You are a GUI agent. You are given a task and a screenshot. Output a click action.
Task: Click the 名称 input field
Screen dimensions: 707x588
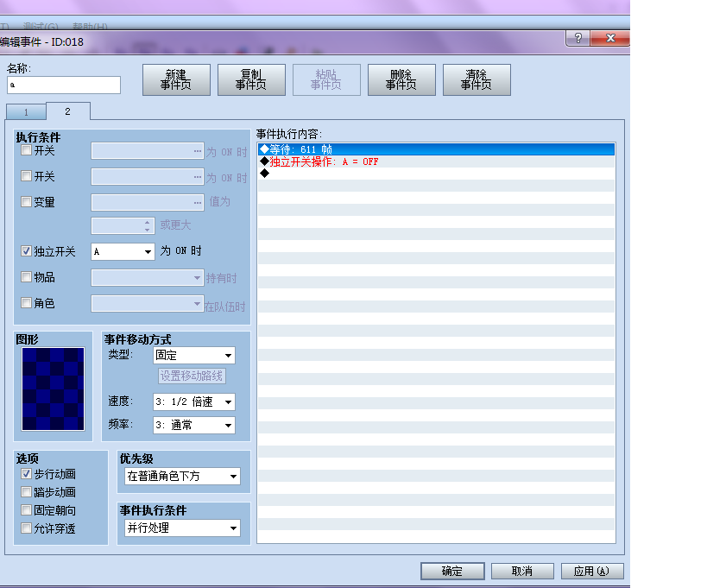[x=64, y=85]
